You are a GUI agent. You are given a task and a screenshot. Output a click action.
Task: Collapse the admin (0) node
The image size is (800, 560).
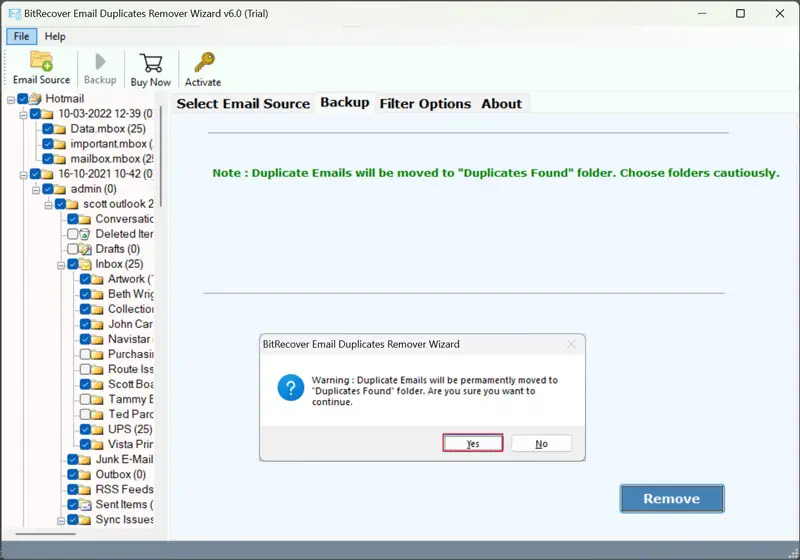click(x=36, y=190)
